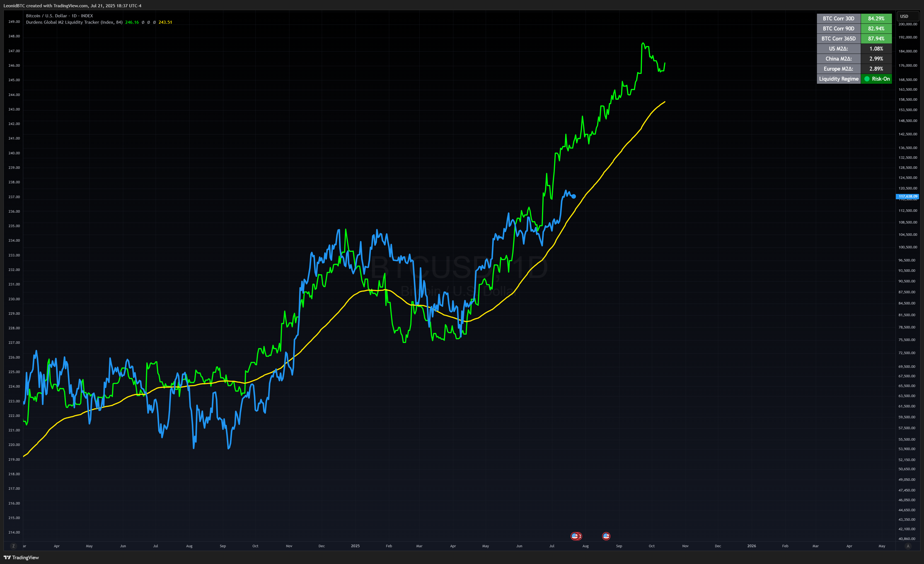Screen dimensions: 924x564
Task: Click the Liquidity Regime label cell
Action: (x=838, y=79)
